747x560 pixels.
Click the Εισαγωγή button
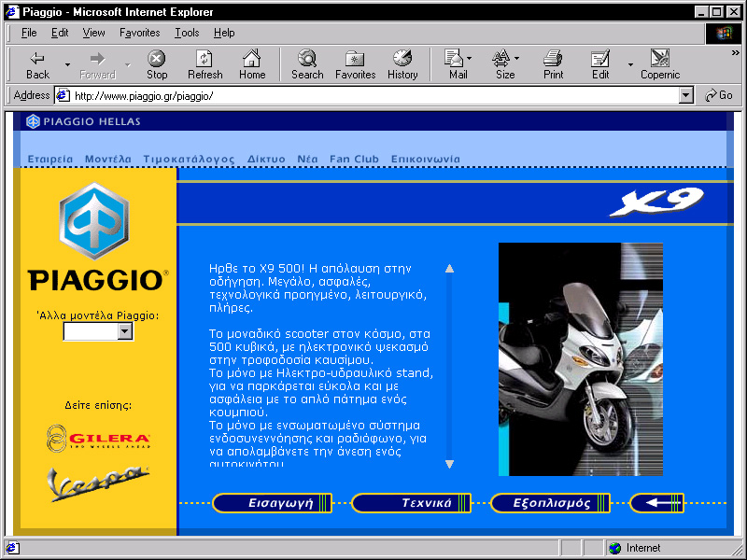pyautogui.click(x=272, y=503)
